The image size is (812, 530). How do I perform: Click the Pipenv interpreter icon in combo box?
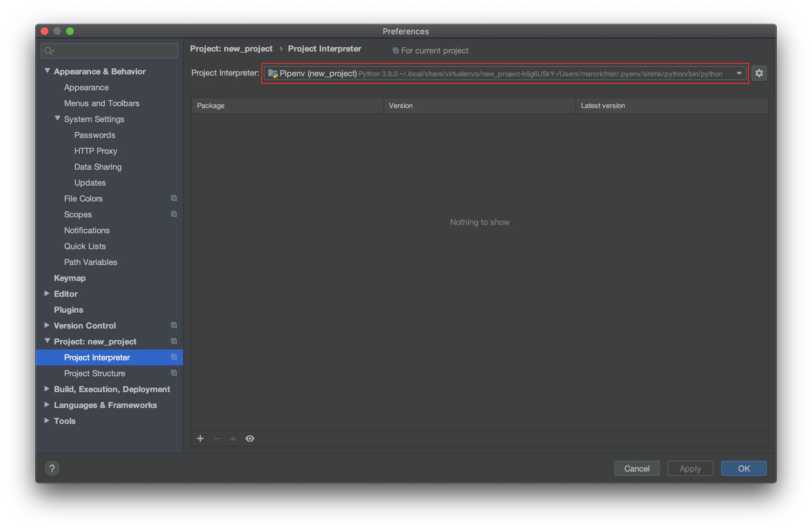coord(272,73)
